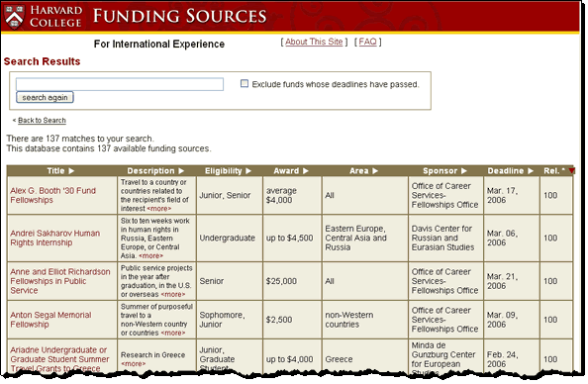Click the search again button
This screenshot has height=384, width=588.
[45, 98]
